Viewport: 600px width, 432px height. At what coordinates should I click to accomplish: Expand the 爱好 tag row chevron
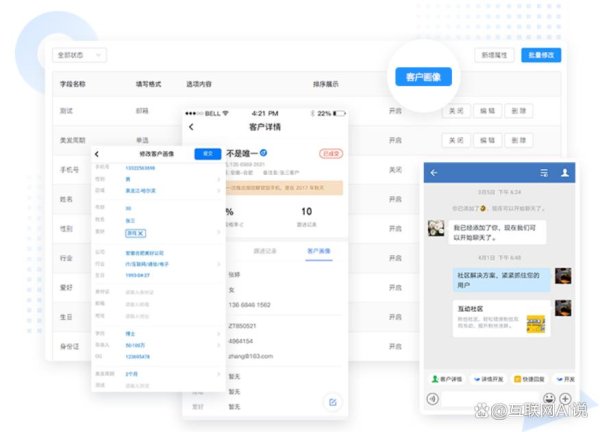coord(218,232)
